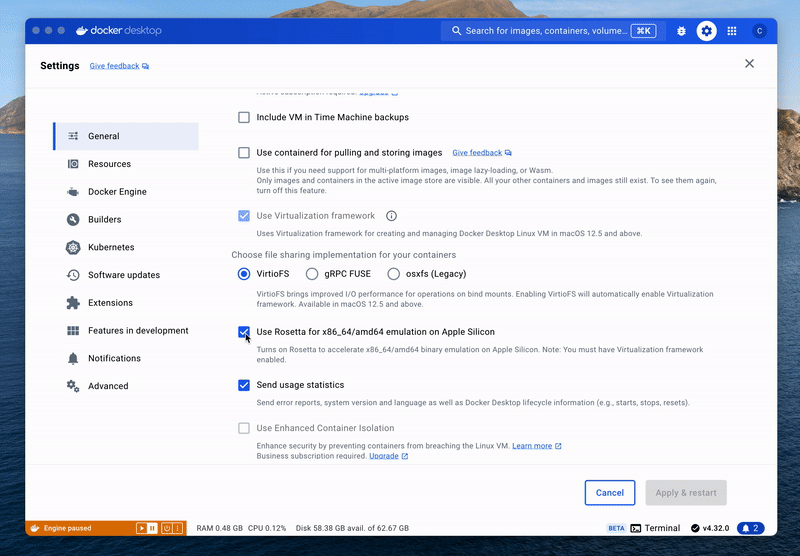This screenshot has width=800, height=556.
Task: Click the Learn more link
Action: click(x=536, y=446)
